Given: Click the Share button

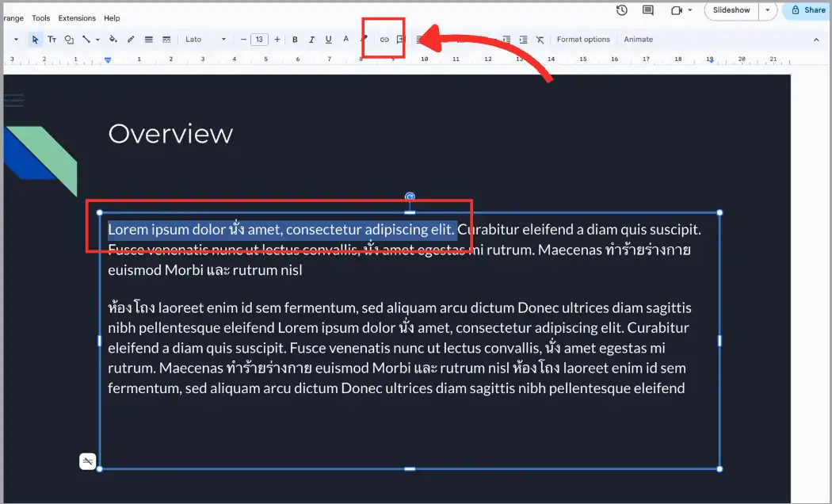Looking at the screenshot, I should (x=808, y=10).
